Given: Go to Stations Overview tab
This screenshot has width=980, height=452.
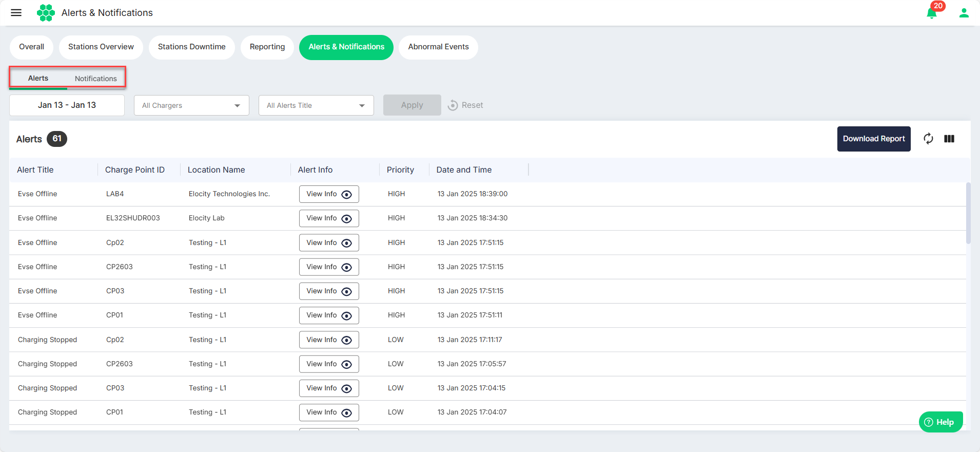Looking at the screenshot, I should click(101, 47).
